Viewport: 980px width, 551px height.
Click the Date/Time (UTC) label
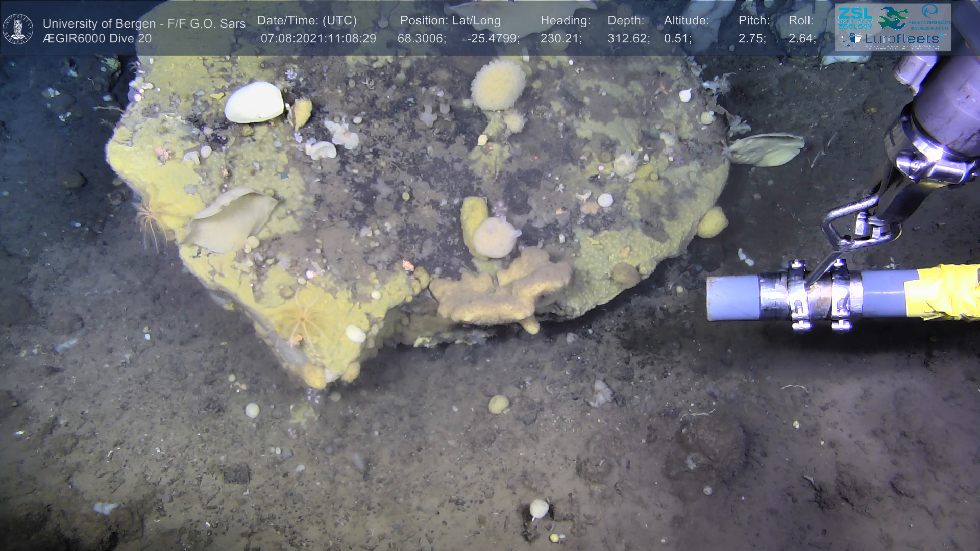pos(307,21)
